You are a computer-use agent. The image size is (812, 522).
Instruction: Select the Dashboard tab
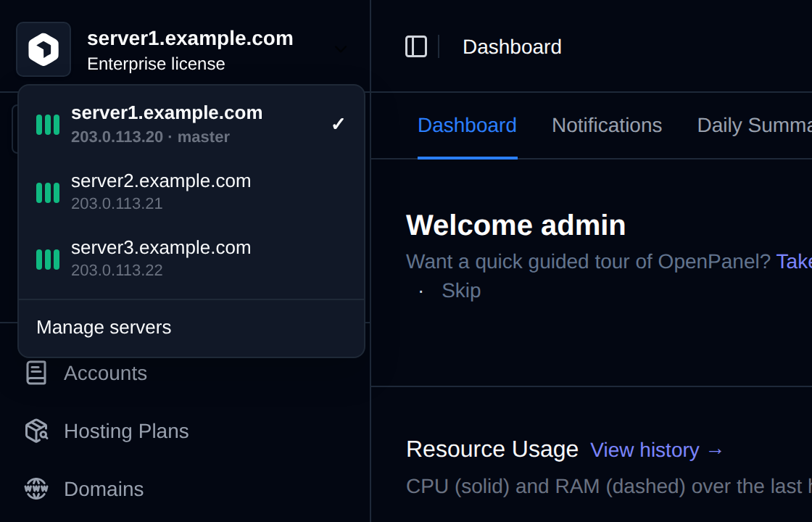[x=467, y=125]
